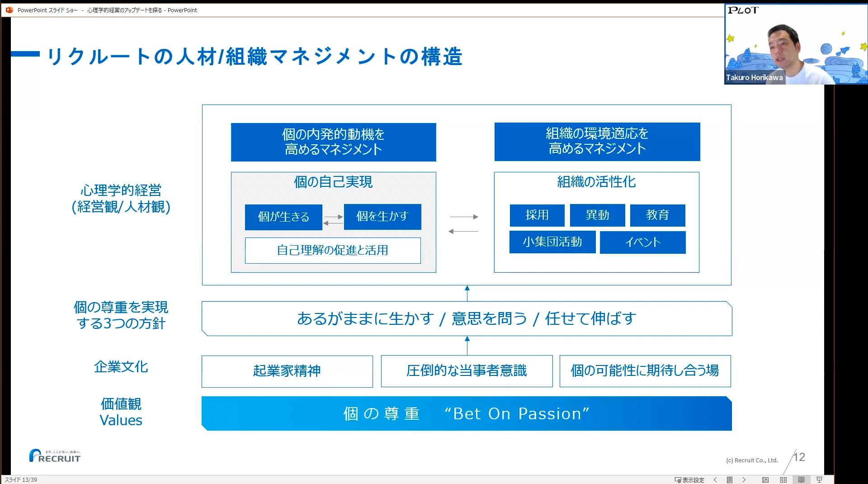The image size is (868, 484).
Task: Click Takuro Horikawa's webcam video thumbnail
Action: [x=796, y=44]
